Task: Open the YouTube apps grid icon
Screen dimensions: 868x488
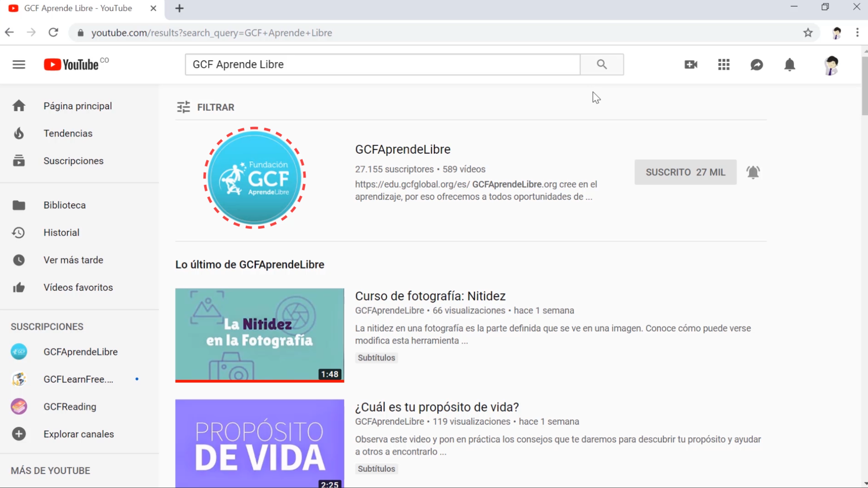Action: coord(724,65)
